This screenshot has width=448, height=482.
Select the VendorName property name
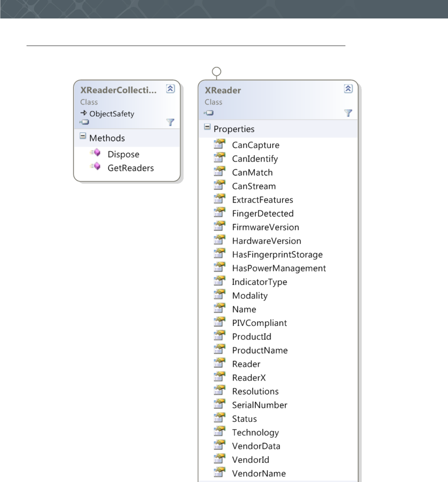(259, 474)
